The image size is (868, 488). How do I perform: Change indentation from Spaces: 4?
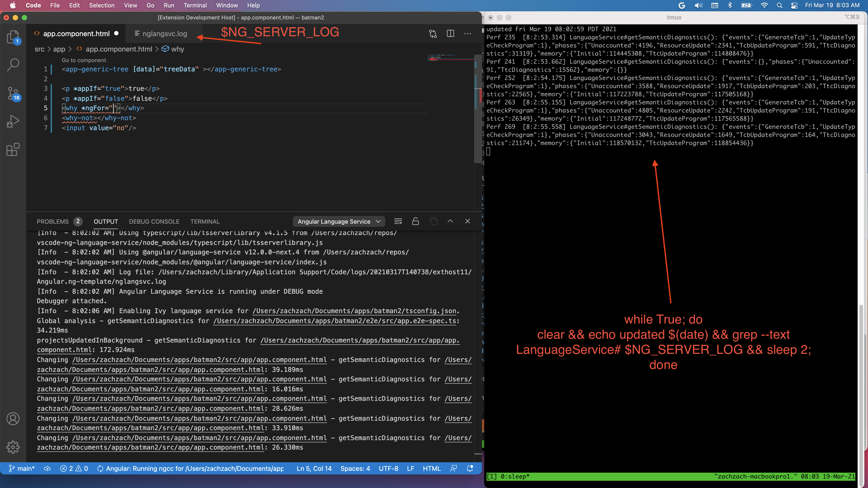coord(355,469)
